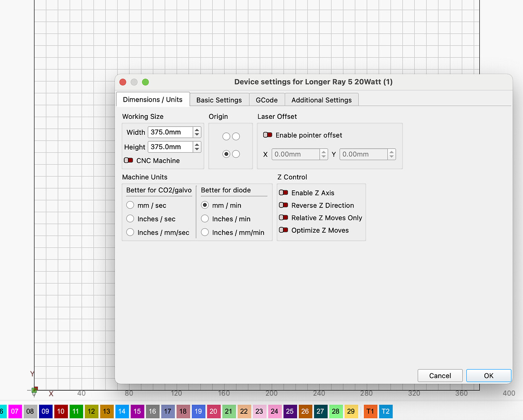
Task: Pick dusty rose layer color 18
Action: 183,411
